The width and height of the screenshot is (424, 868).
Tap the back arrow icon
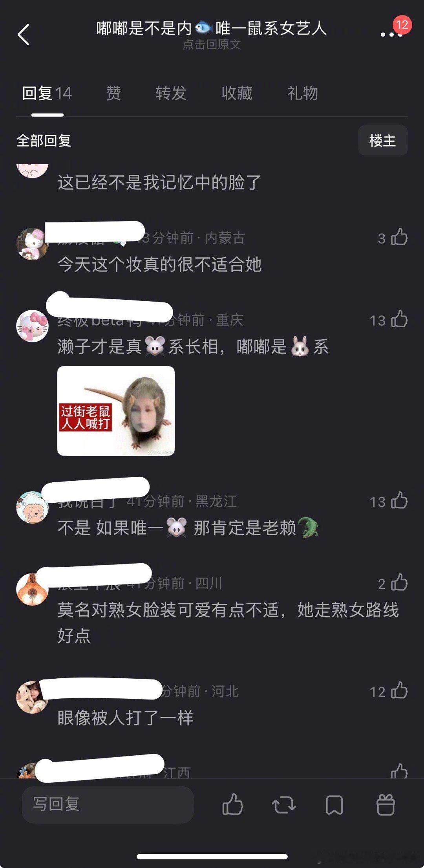[24, 35]
